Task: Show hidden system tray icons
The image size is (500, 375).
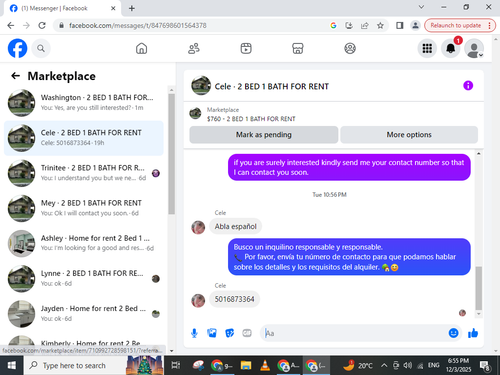Action: coord(384,365)
